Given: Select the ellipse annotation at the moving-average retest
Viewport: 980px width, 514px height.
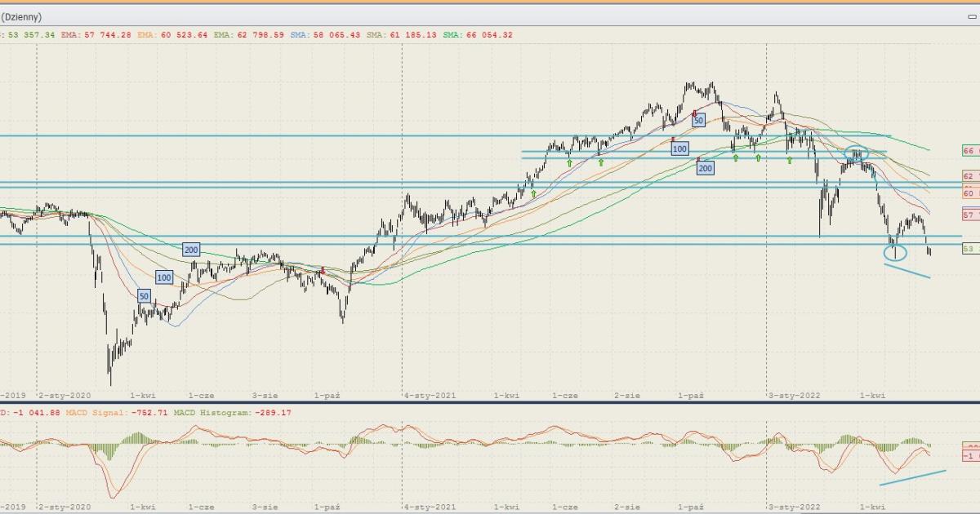Looking at the screenshot, I should pos(856,153).
